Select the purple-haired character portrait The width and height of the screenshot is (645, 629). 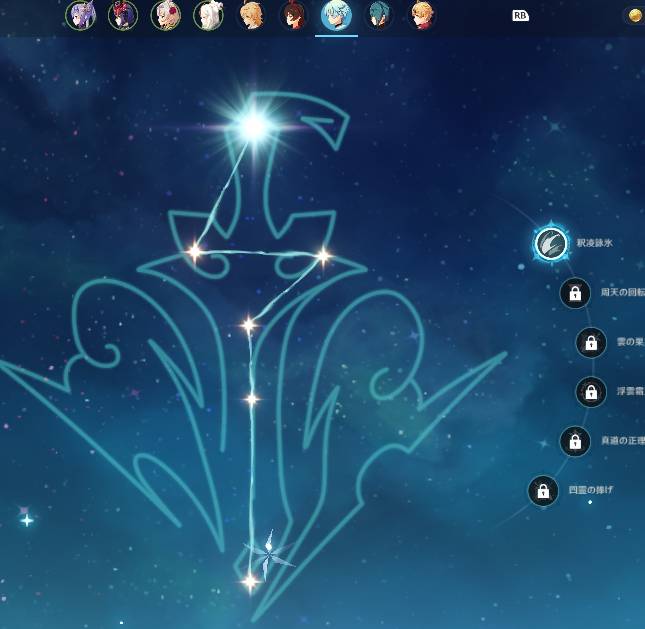(81, 15)
